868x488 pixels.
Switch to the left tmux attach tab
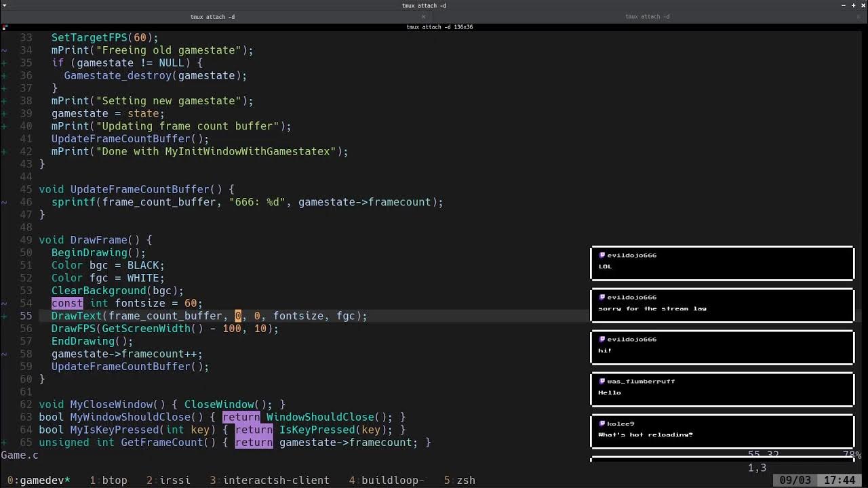pyautogui.click(x=212, y=17)
